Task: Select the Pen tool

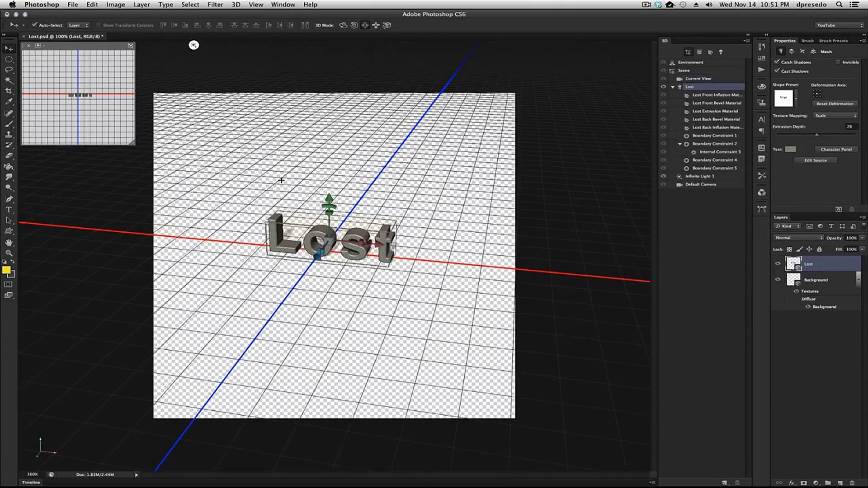Action: point(9,199)
